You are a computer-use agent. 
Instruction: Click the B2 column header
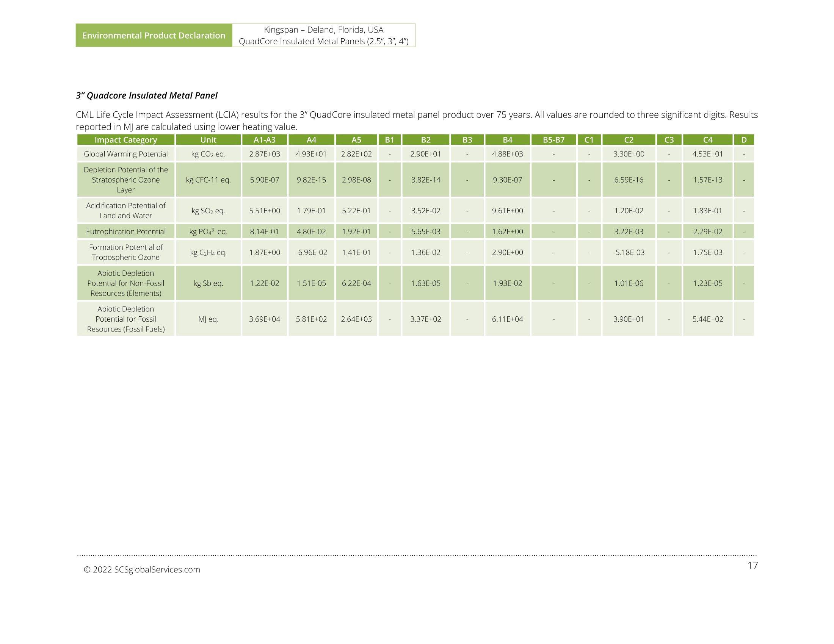426,140
